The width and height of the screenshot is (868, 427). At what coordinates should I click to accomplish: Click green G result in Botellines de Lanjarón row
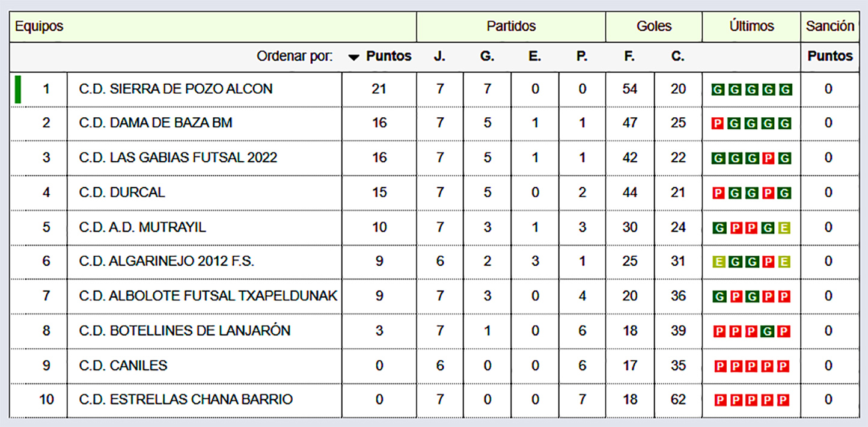(x=767, y=331)
